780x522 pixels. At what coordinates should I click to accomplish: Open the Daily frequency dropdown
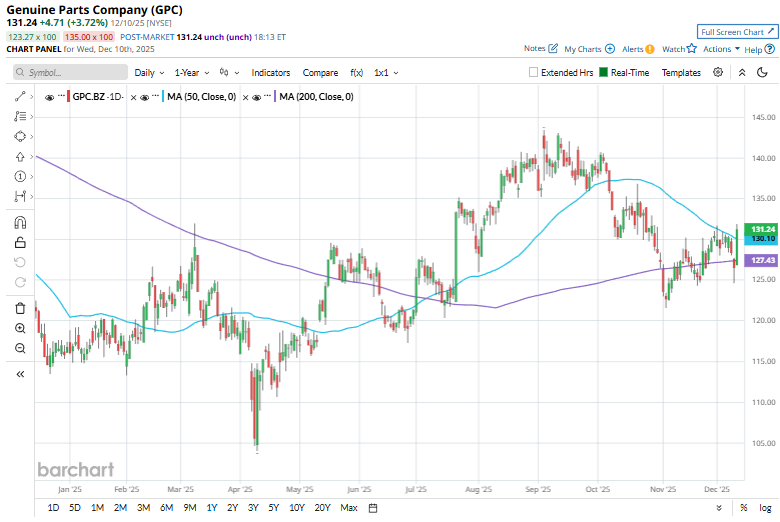[149, 73]
